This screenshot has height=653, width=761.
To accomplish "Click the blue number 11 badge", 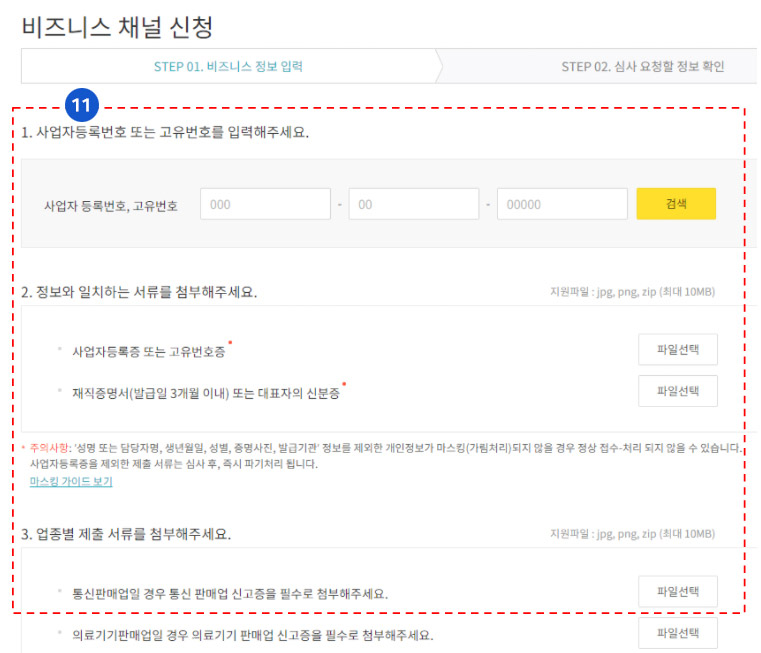I will tap(83, 105).
